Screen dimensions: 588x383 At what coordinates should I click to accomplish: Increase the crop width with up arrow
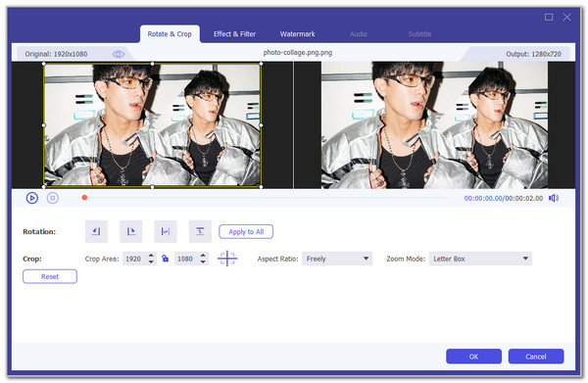click(151, 256)
